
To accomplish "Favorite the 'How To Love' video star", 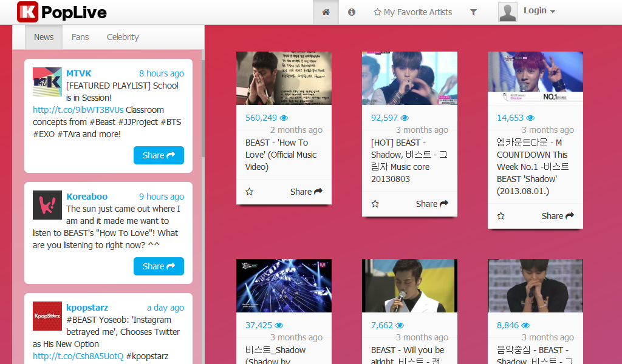I will (x=250, y=192).
